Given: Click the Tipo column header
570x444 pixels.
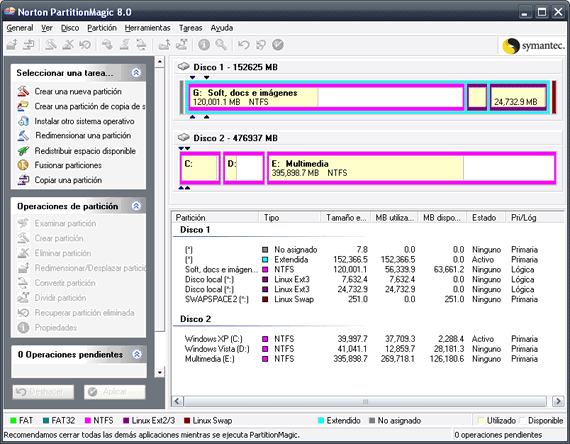Looking at the screenshot, I should [x=290, y=217].
